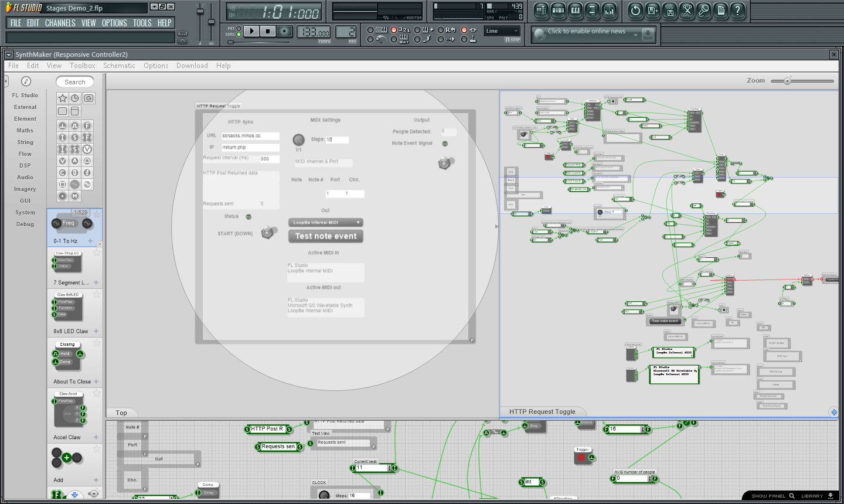
Task: Toggle the Wait for input option
Action: pyautogui.click(x=394, y=39)
